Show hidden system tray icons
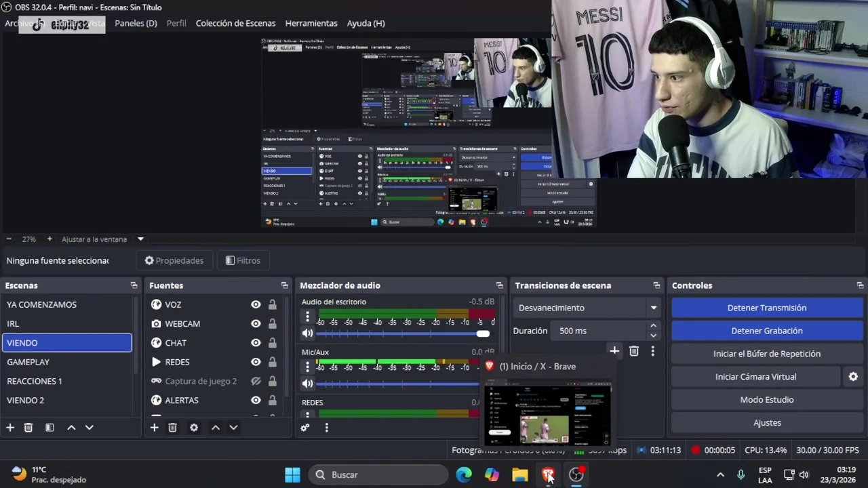The height and width of the screenshot is (488, 868). [720, 474]
